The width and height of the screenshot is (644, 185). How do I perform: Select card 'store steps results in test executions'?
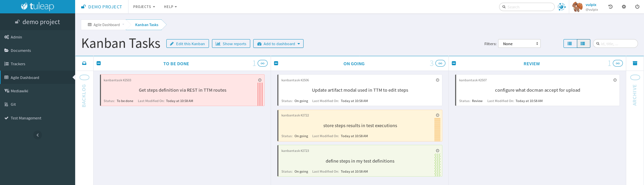(360, 126)
